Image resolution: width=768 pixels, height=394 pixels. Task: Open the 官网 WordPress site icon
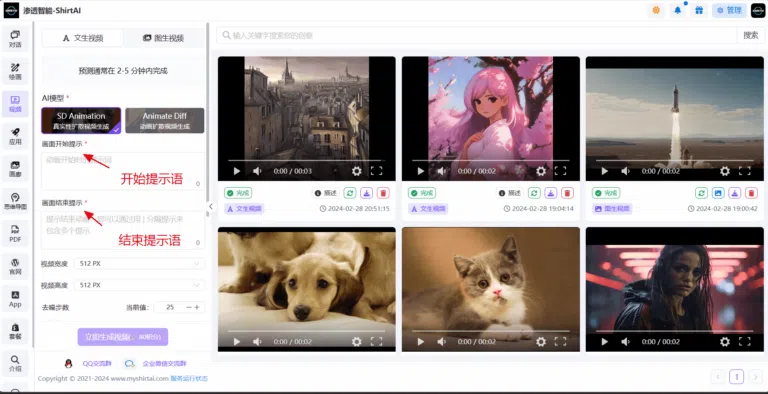pos(15,266)
